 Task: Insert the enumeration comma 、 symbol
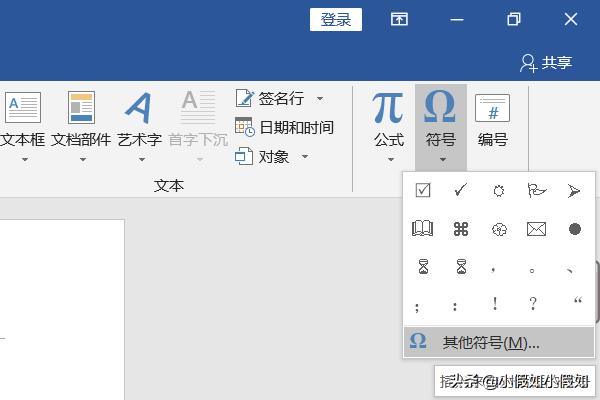(569, 271)
